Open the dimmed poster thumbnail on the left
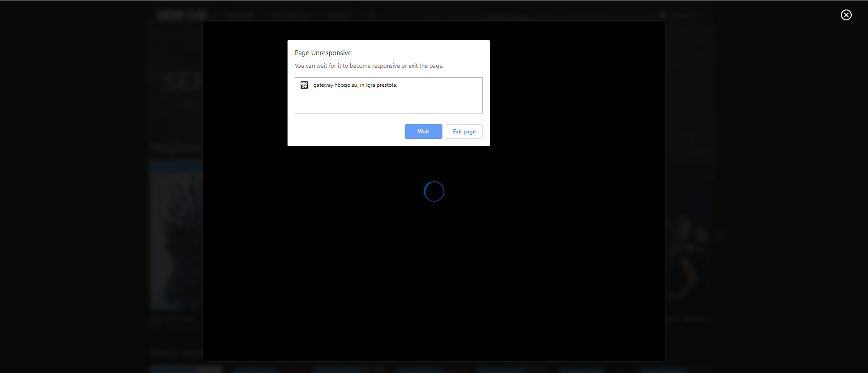Viewport: 868px width, 373px height. click(176, 236)
